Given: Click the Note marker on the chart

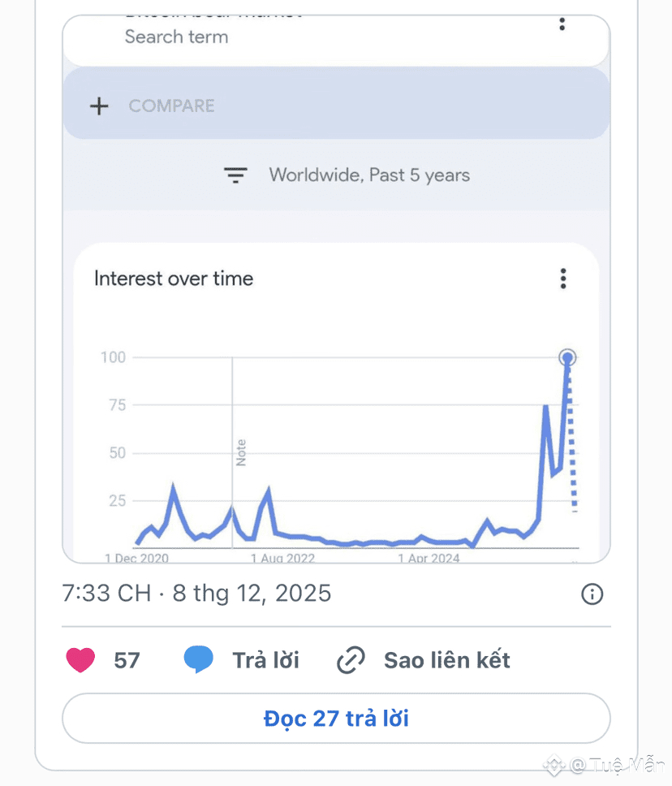Looking at the screenshot, I should point(240,452).
